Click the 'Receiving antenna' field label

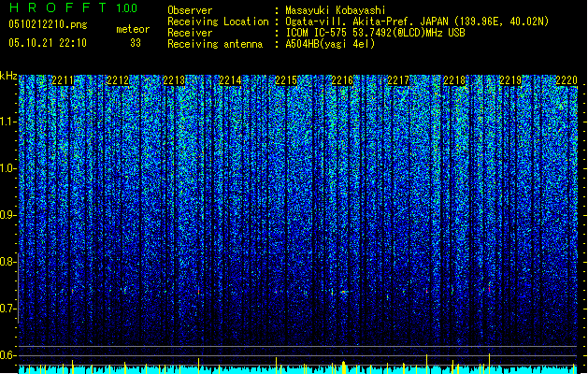point(215,44)
